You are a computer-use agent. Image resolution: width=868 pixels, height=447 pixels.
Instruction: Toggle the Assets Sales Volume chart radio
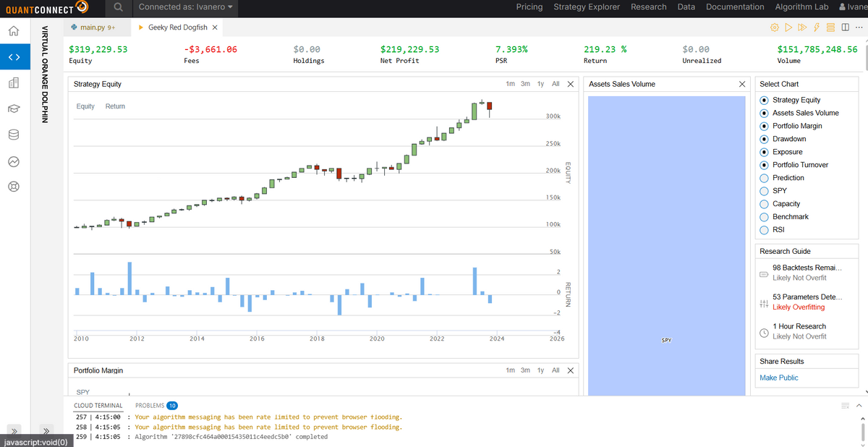765,114
